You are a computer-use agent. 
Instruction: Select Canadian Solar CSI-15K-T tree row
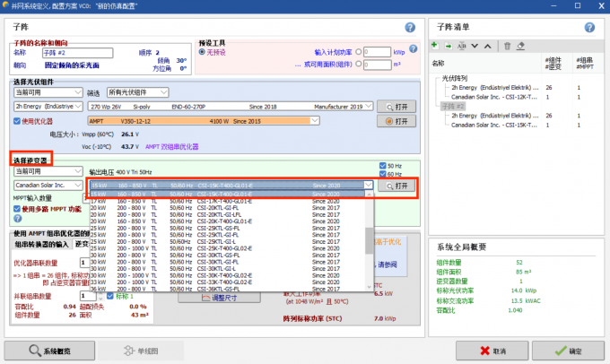point(494,125)
